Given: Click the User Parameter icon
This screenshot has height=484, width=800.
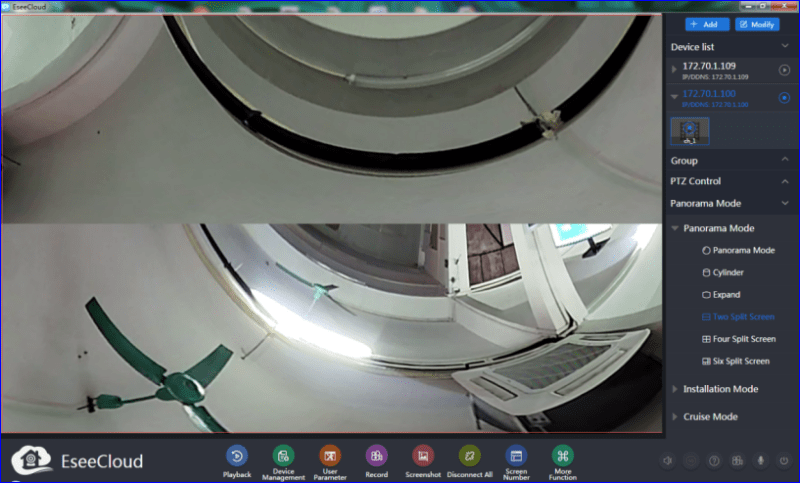Looking at the screenshot, I should click(x=330, y=457).
